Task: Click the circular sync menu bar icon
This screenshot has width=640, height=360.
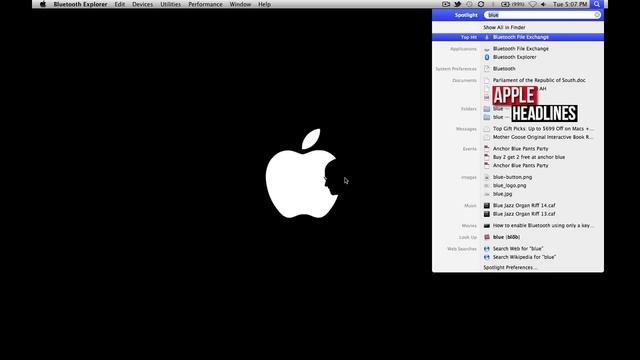Action: click(481, 4)
